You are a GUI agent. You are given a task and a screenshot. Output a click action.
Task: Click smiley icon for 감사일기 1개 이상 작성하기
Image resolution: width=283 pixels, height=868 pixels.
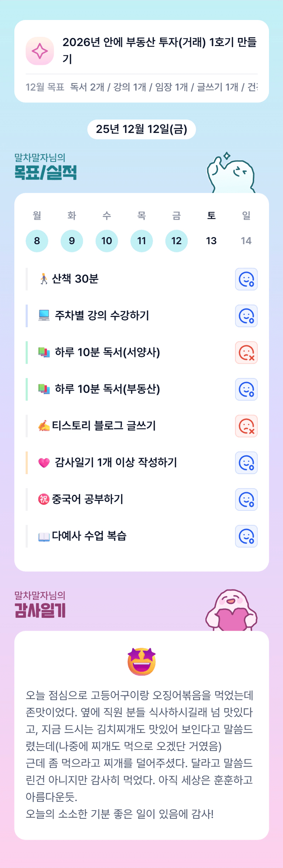[246, 463]
